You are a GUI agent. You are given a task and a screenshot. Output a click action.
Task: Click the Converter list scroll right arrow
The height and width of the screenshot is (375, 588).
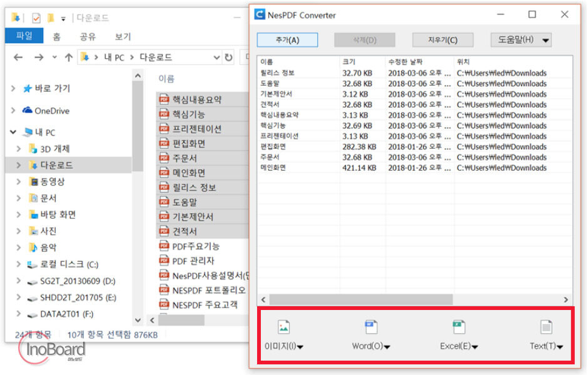(566, 300)
